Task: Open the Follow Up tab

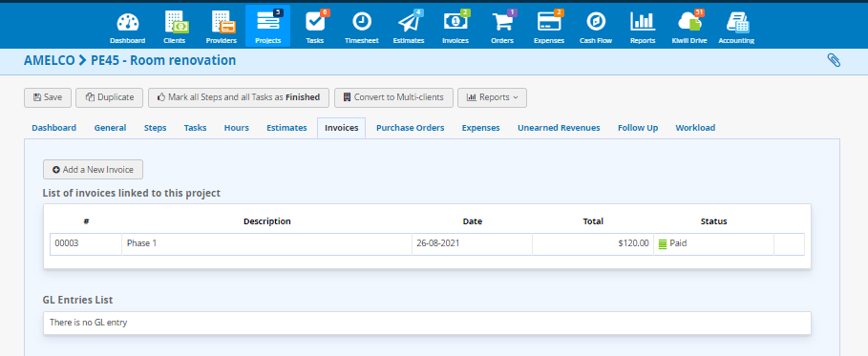Action: [638, 128]
